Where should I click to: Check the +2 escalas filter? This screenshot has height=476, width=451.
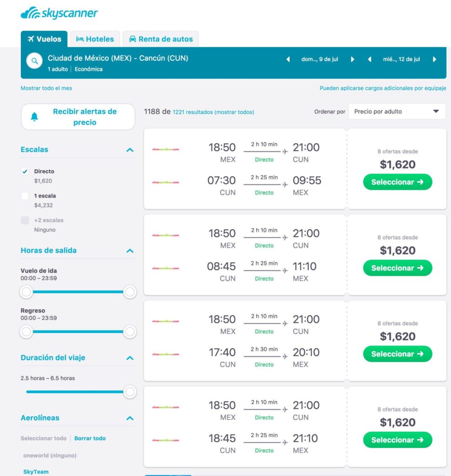pos(25,220)
